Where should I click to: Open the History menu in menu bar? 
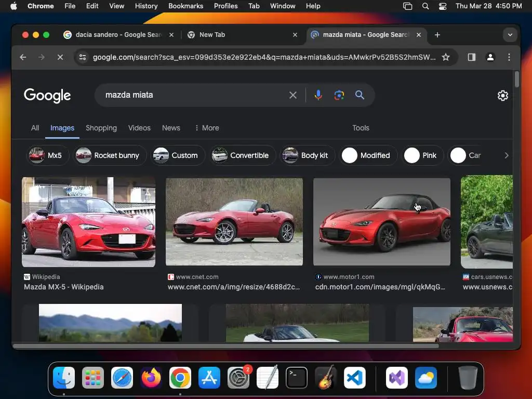pos(146,6)
